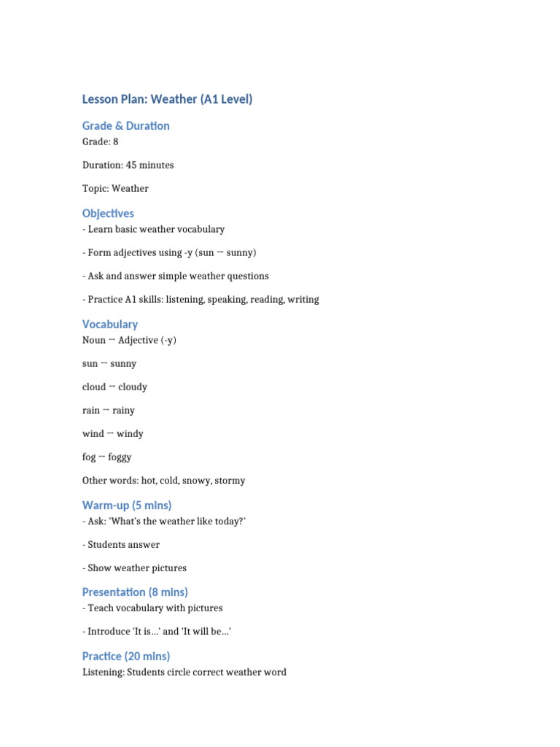Click the Objectives heading
The image size is (560, 747).
(108, 214)
